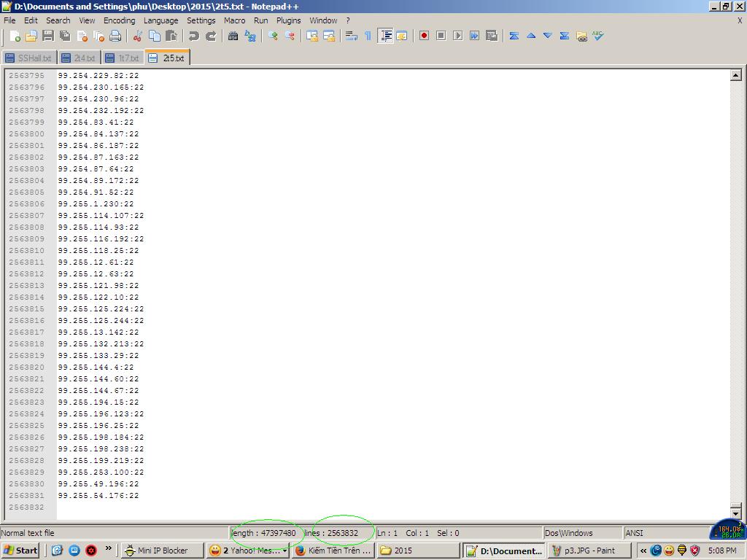Image resolution: width=747 pixels, height=560 pixels.
Task: Click the blue down triangle toolbar icon
Action: 548,36
